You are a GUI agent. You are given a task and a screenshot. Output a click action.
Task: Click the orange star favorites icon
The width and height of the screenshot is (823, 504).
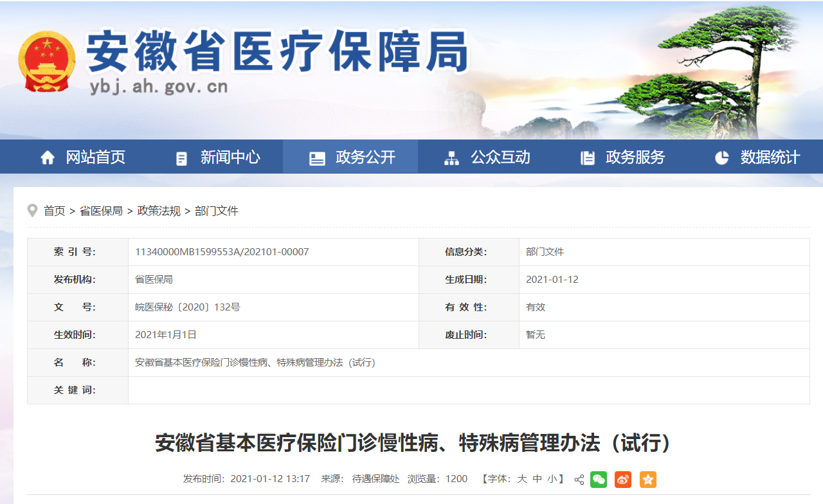pos(648,480)
